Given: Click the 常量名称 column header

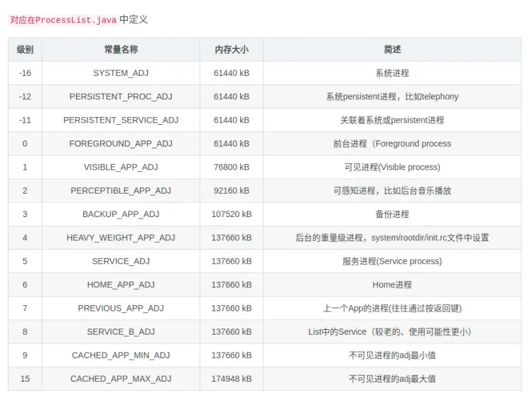Looking at the screenshot, I should (x=121, y=50).
